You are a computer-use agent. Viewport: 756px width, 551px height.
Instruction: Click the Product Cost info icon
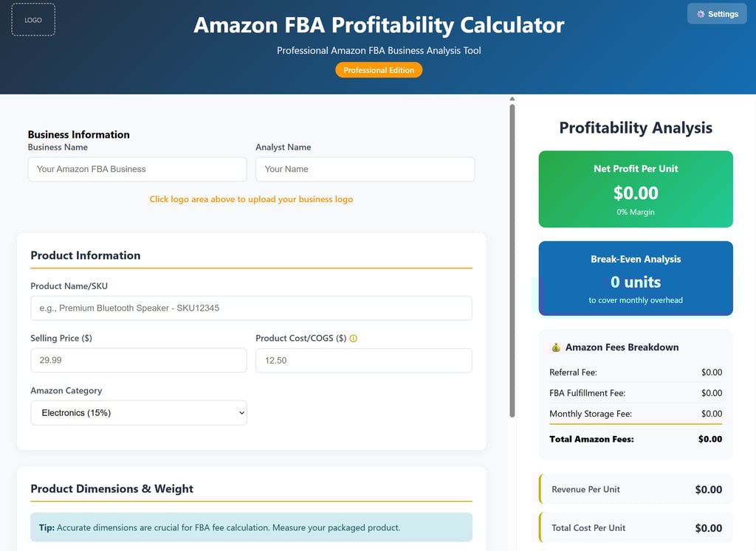(353, 339)
